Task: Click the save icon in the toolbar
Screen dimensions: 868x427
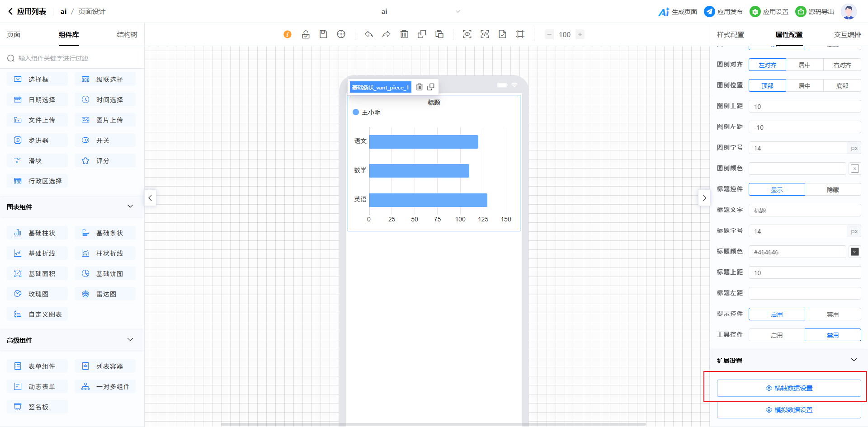Action: click(x=323, y=34)
